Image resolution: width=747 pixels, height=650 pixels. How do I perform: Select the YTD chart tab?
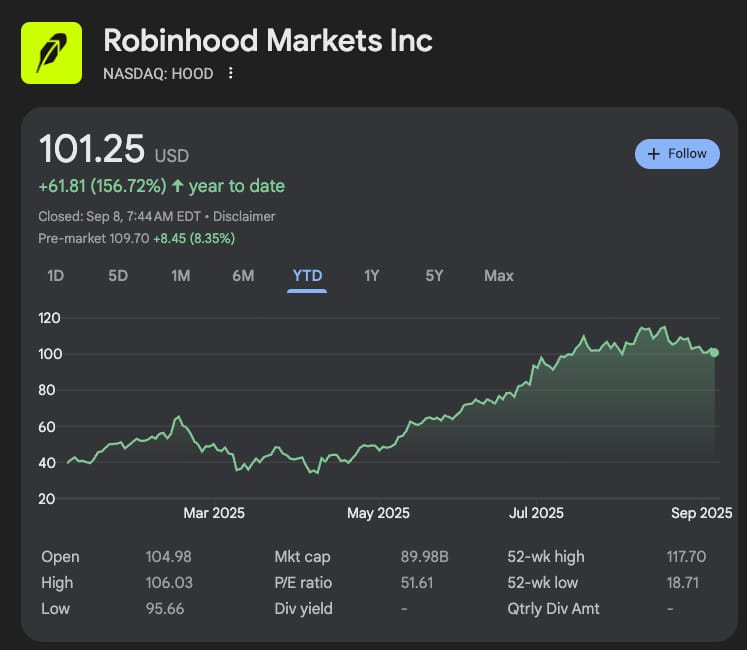point(307,276)
